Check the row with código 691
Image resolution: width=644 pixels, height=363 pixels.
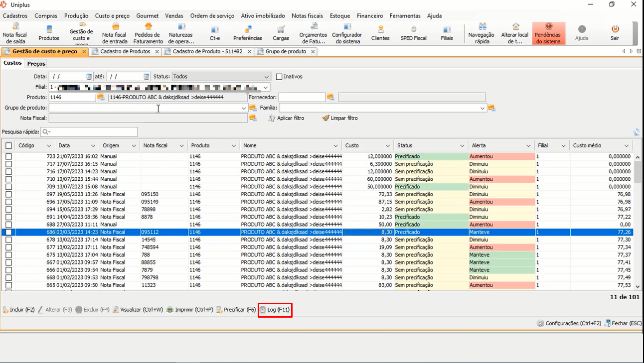tap(8, 217)
